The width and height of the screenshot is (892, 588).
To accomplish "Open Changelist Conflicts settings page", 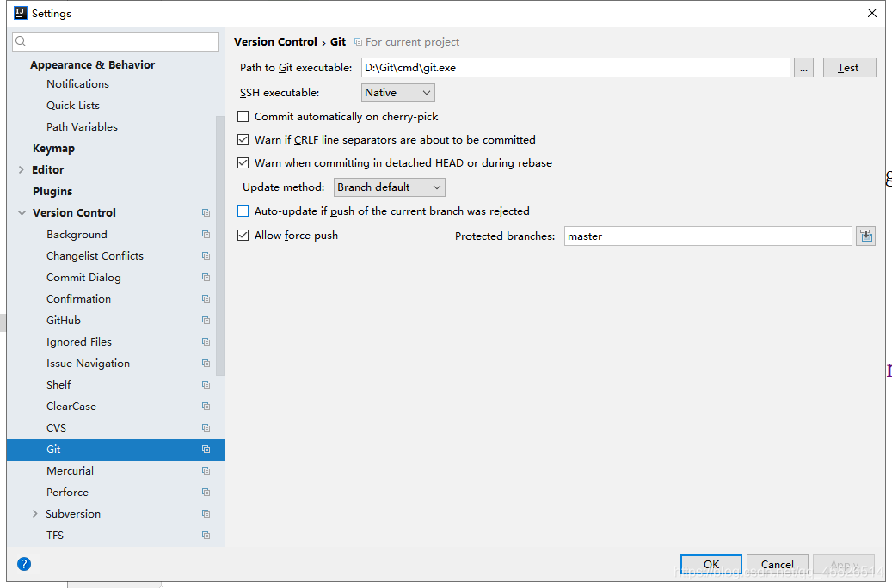I will pos(95,256).
